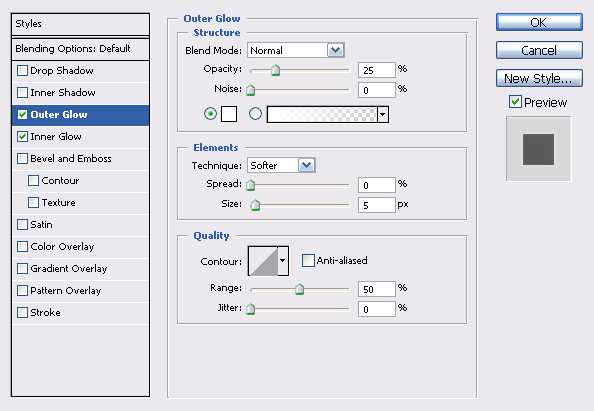Tick the Texture sub-option checkbox
This screenshot has width=594, height=411.
pyautogui.click(x=33, y=202)
